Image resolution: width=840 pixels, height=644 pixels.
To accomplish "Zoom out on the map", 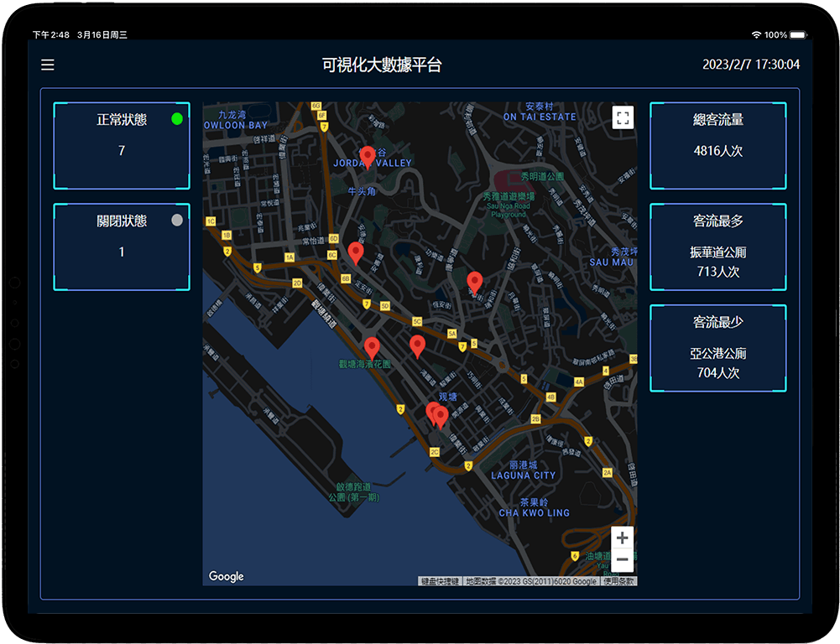I will coord(621,558).
